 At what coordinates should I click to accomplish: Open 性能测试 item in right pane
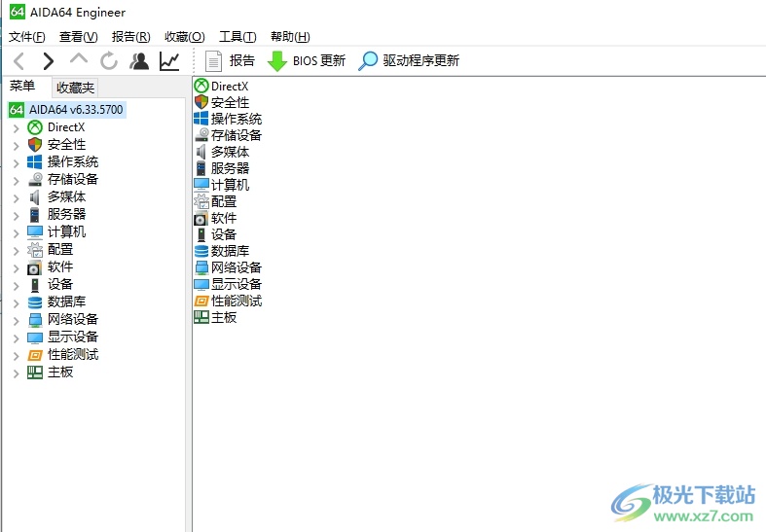point(228,301)
